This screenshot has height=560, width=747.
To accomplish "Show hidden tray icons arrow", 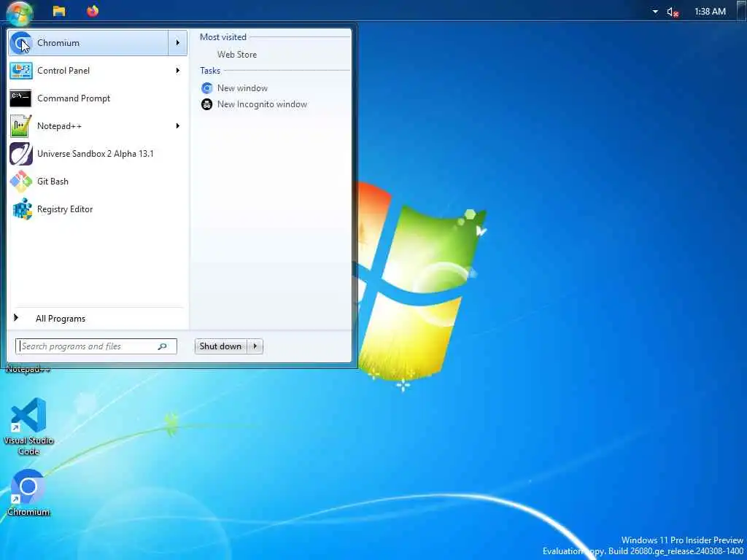I will point(655,12).
